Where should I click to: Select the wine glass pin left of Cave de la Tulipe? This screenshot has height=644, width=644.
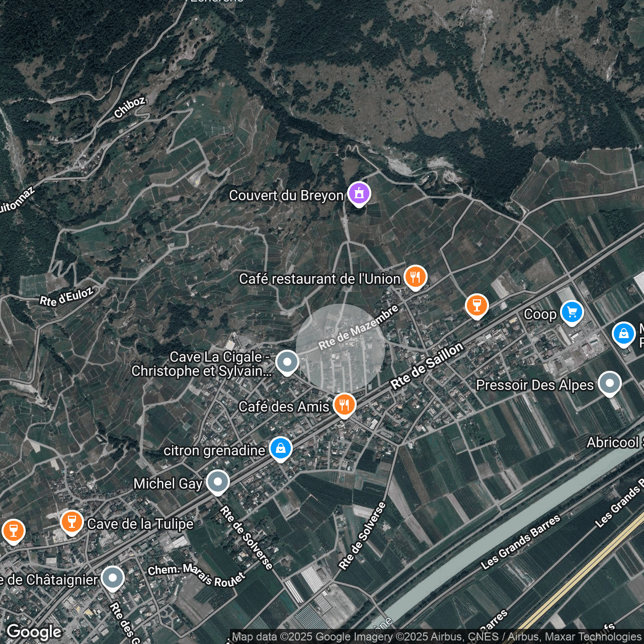tap(14, 531)
